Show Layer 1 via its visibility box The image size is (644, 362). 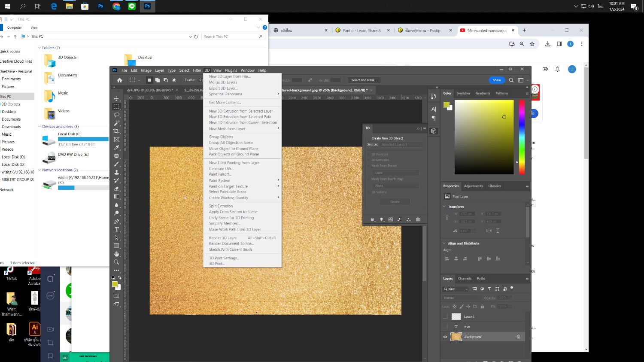tap(445, 316)
